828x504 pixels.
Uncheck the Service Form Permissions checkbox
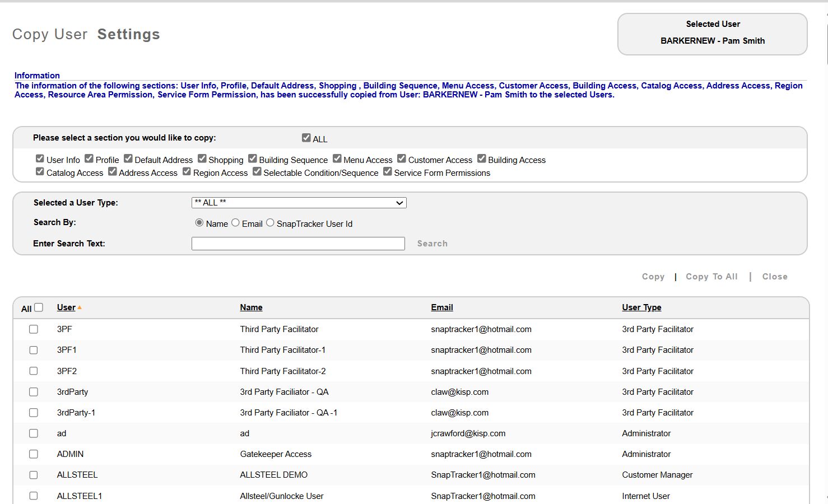(388, 172)
